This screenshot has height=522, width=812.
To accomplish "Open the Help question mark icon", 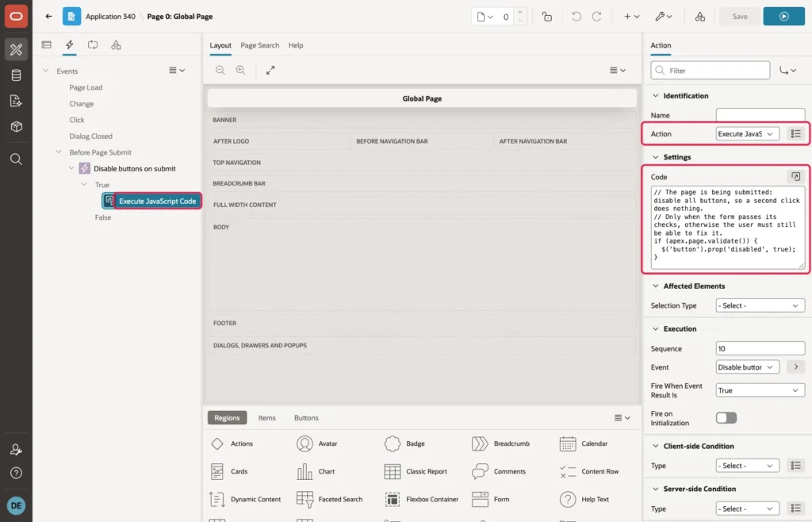I will coord(16,473).
